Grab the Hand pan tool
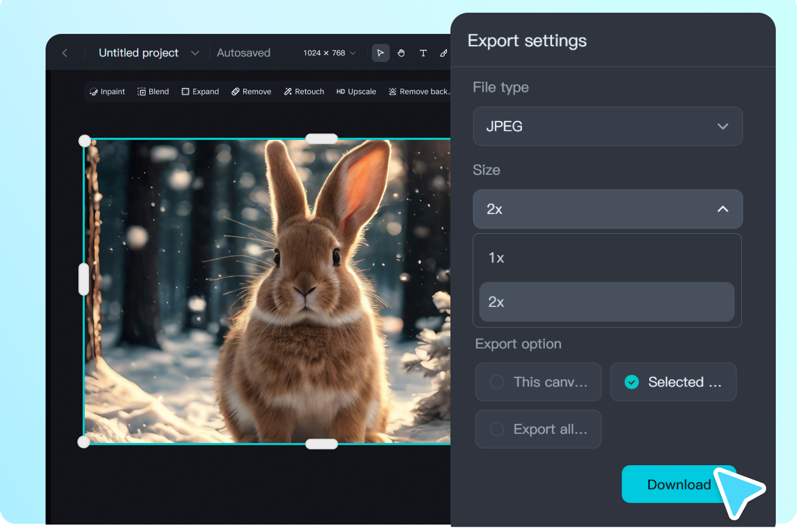The width and height of the screenshot is (797, 532). 401,52
